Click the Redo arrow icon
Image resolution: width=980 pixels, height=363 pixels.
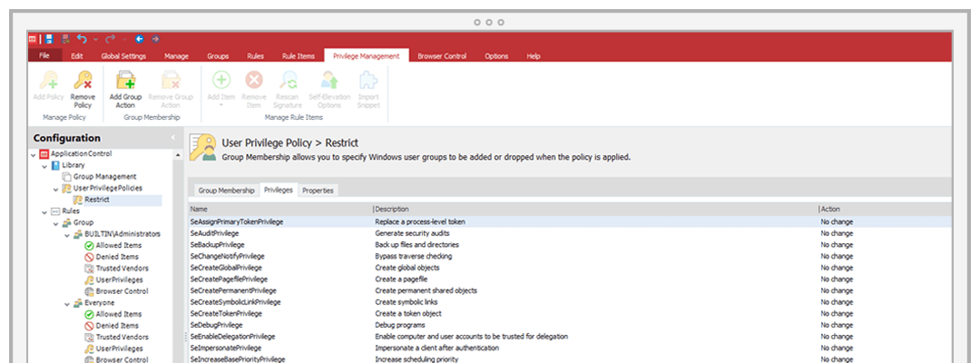click(x=111, y=39)
